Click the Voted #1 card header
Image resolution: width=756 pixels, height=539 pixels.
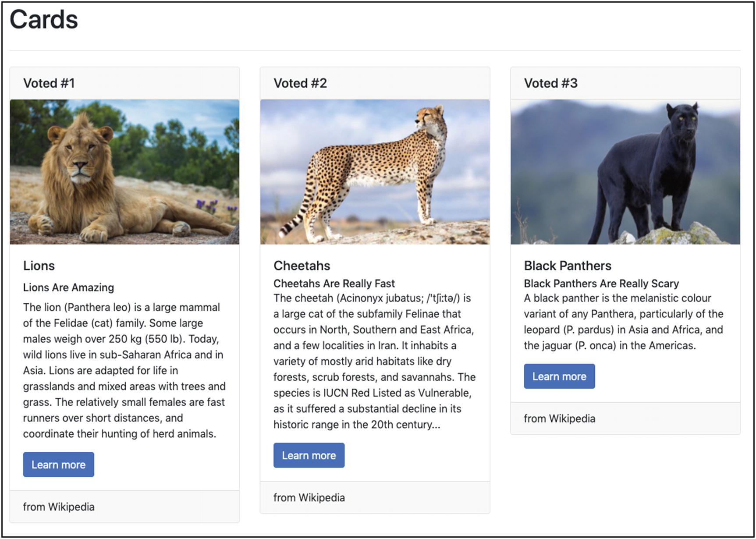point(49,83)
